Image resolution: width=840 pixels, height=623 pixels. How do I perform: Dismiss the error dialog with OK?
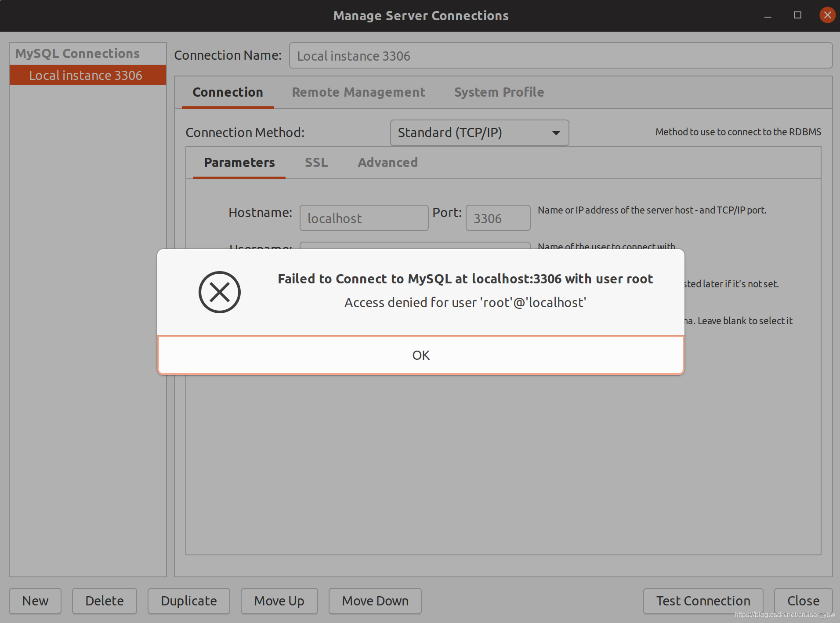tap(420, 355)
